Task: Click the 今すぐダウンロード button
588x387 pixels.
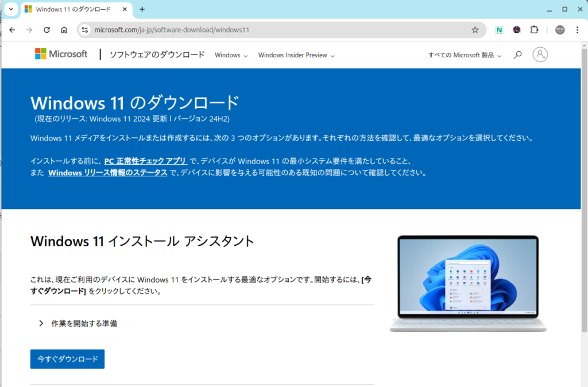Action: [x=67, y=359]
